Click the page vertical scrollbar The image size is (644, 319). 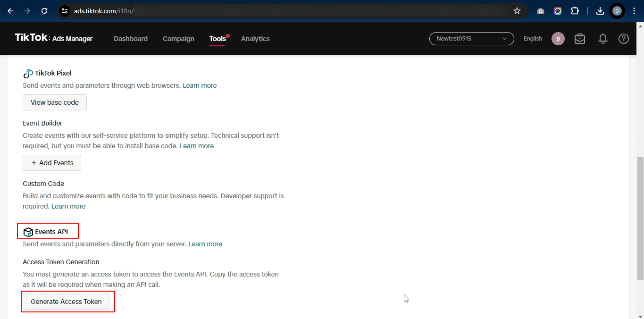[x=640, y=218]
